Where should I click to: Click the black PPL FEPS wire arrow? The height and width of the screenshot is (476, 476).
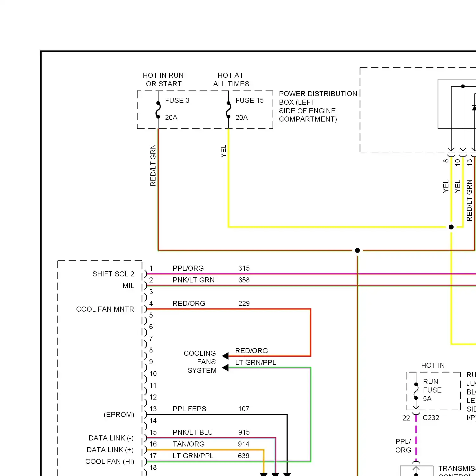click(287, 474)
